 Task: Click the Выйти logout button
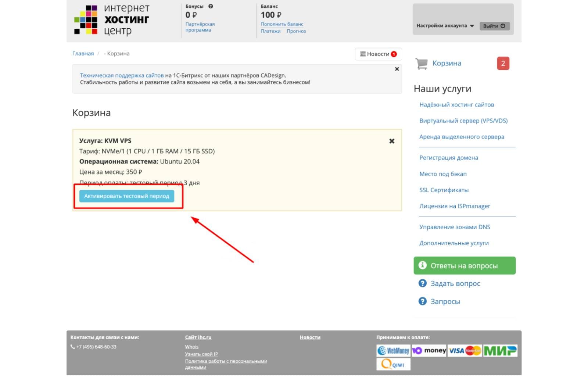point(494,26)
